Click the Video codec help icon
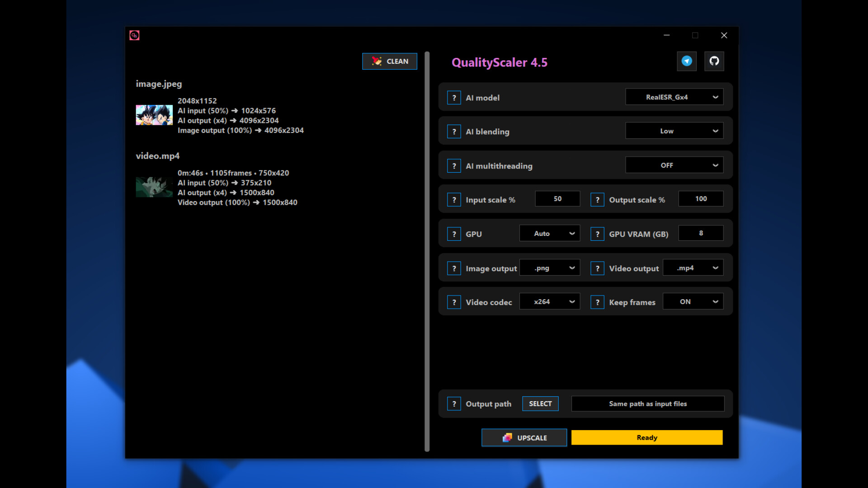Screen dimensions: 868x488 pyautogui.click(x=454, y=302)
